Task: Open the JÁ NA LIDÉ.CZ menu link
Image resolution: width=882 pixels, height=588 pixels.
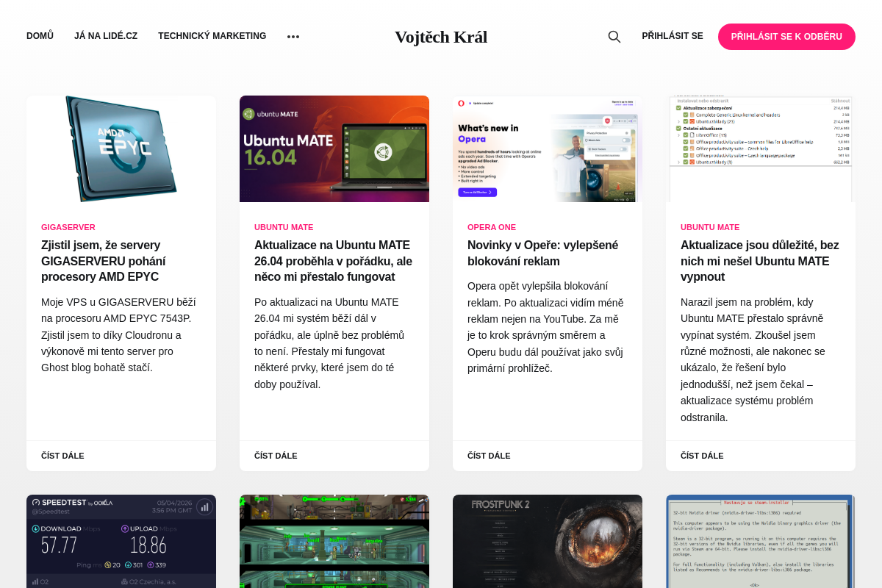Action: [x=106, y=36]
